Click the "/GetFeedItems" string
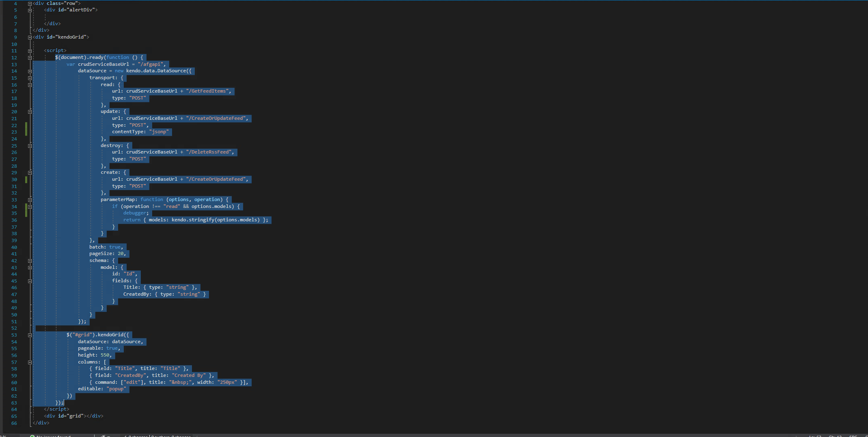The width and height of the screenshot is (868, 437). [x=207, y=91]
